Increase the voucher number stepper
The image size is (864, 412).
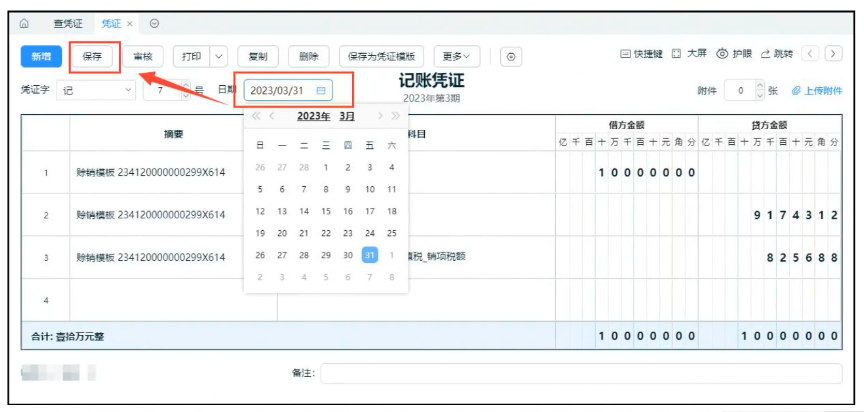pyautogui.click(x=186, y=85)
